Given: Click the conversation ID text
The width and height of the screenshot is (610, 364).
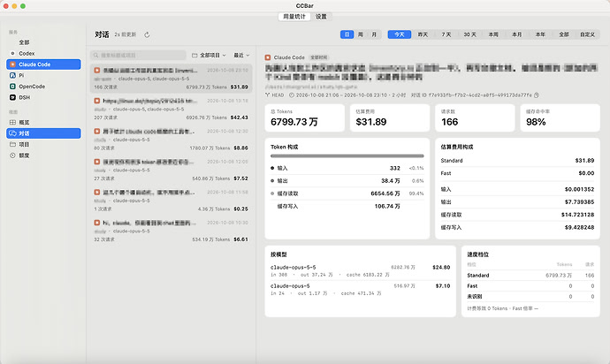Looking at the screenshot, I should coord(480,95).
